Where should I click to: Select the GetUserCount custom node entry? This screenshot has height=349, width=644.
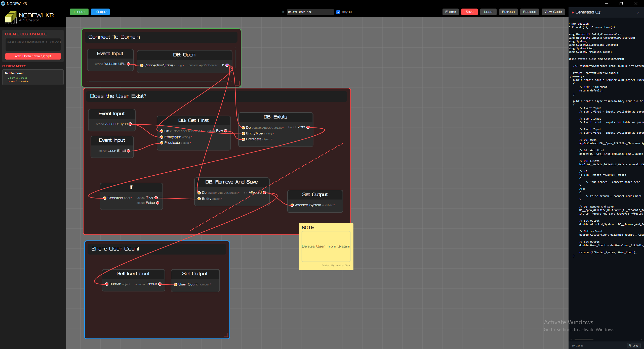click(33, 77)
